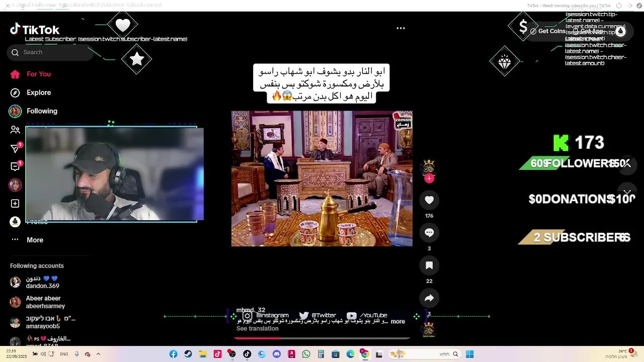Seek on the video progress bar
The image size is (644, 362).
click(322, 338)
